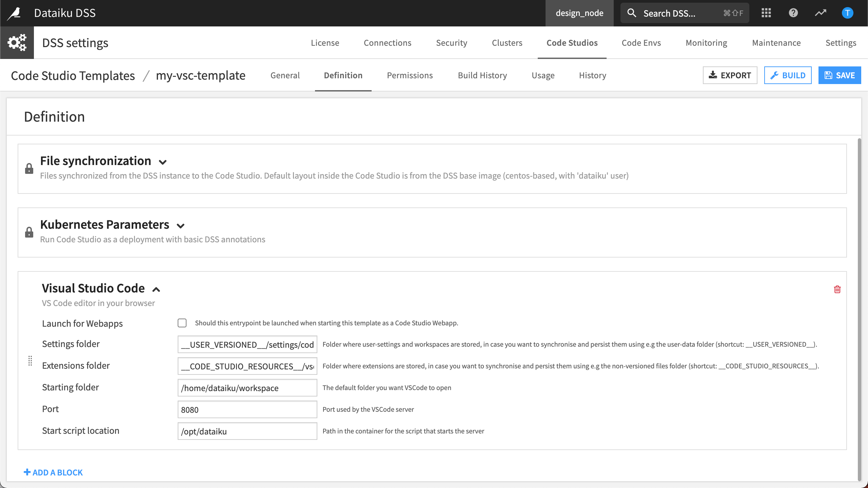View the Build History tab
This screenshot has width=868, height=488.
click(x=482, y=75)
